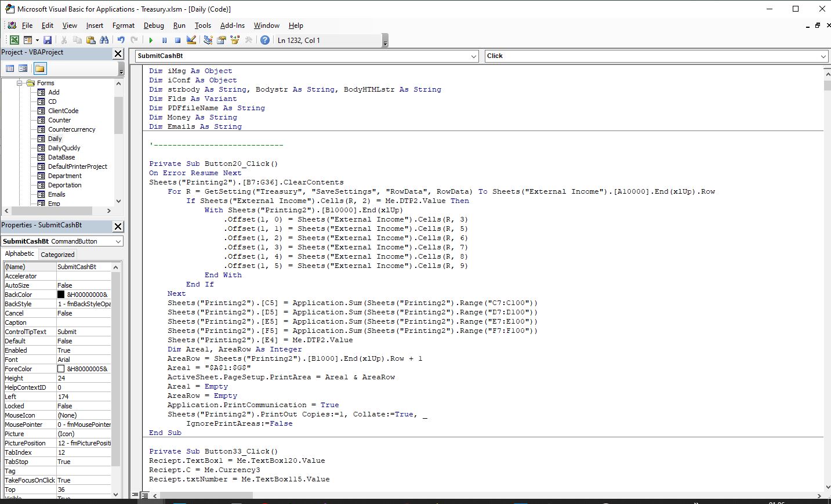Image resolution: width=831 pixels, height=504 pixels.
Task: Collapse the Forms folder in the tree
Action: (x=19, y=83)
